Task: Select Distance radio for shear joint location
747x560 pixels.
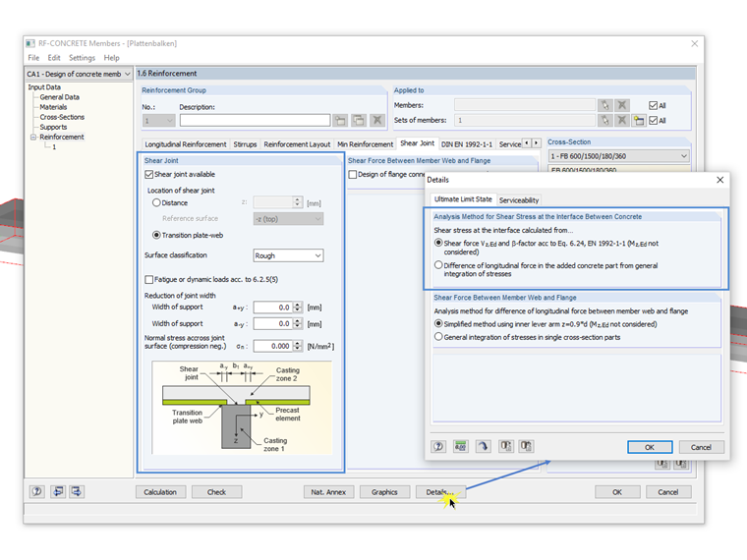Action: (x=156, y=202)
